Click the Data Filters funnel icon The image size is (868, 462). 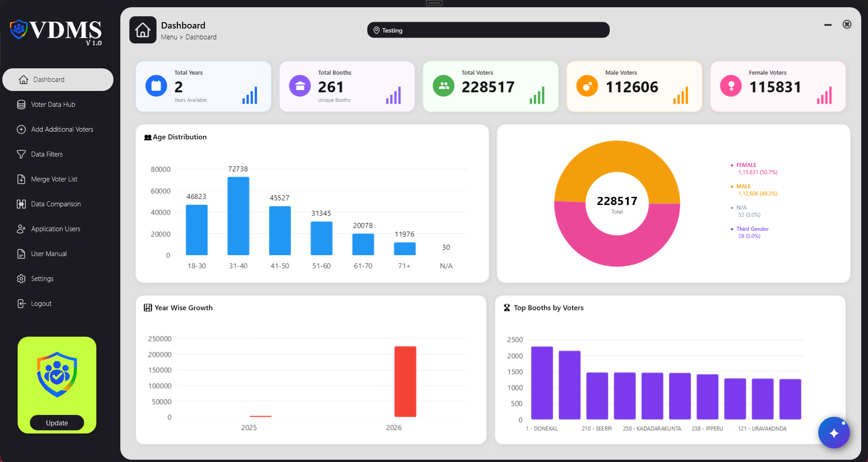coord(21,154)
